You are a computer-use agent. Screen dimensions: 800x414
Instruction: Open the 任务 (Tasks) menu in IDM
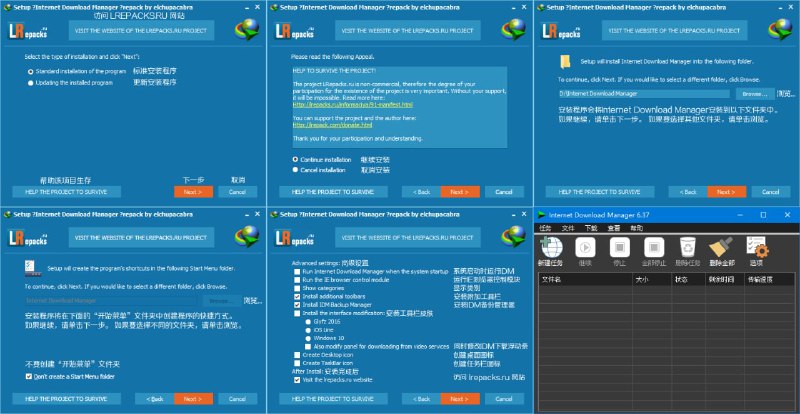(x=545, y=228)
